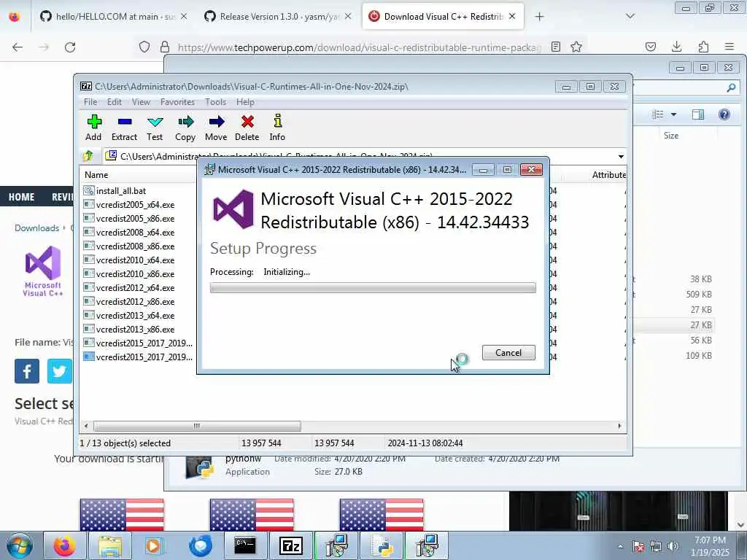Toggle Firefox reader view icon
Screen dimensions: 747x560
point(555,47)
